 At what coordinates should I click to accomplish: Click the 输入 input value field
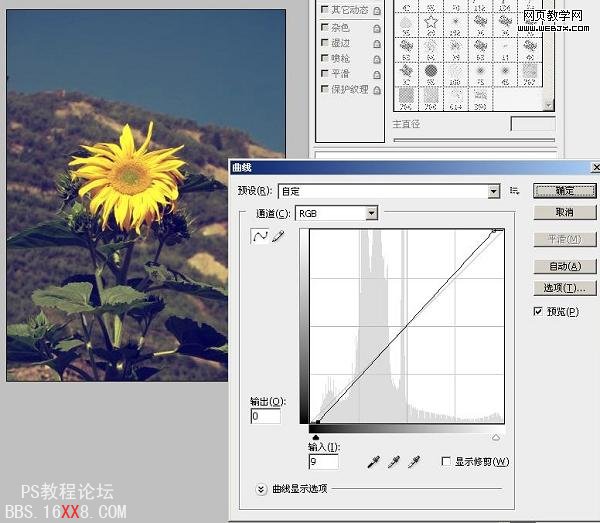323,461
